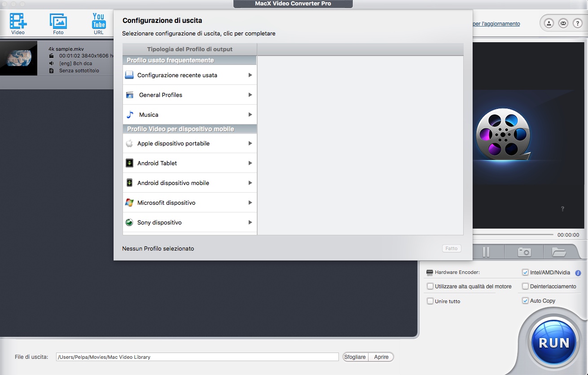Click Sfogliare to browse output folder
The width and height of the screenshot is (588, 375).
click(x=355, y=357)
